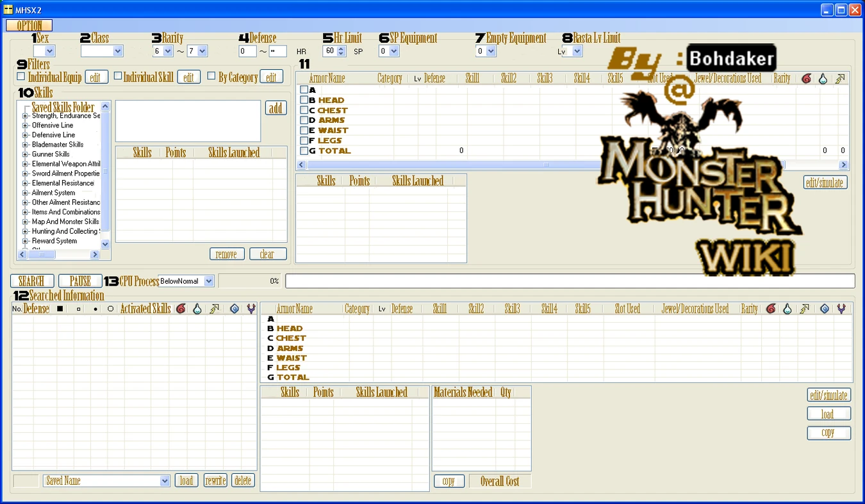Click the thunder resistance column icon in armor table

(841, 78)
